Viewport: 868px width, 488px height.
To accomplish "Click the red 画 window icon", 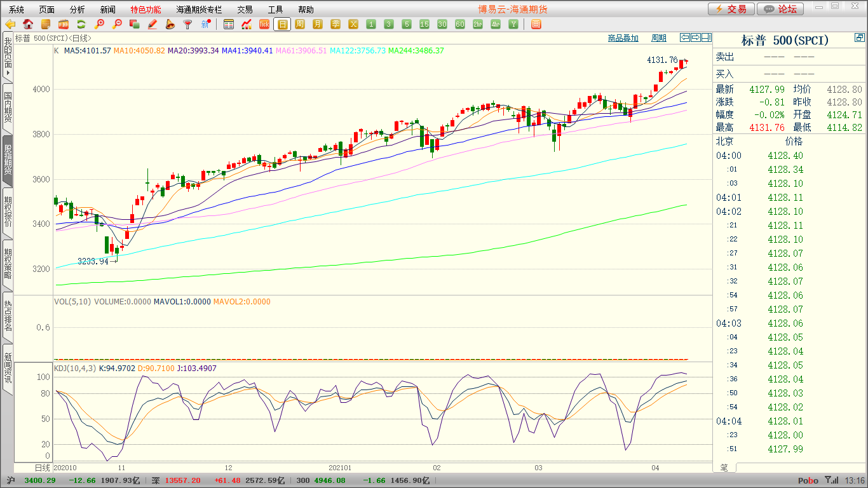I will 536,24.
